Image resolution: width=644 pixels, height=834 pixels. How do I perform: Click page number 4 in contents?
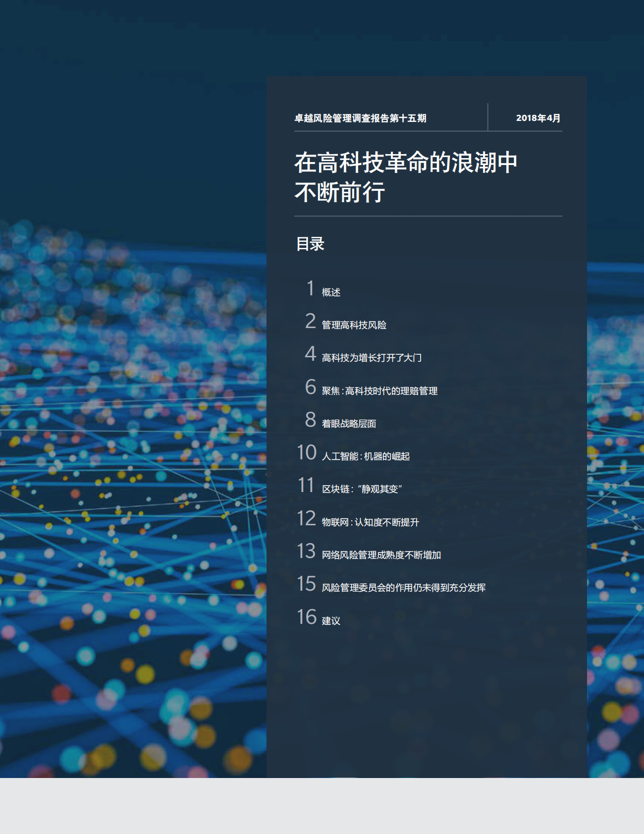311,354
